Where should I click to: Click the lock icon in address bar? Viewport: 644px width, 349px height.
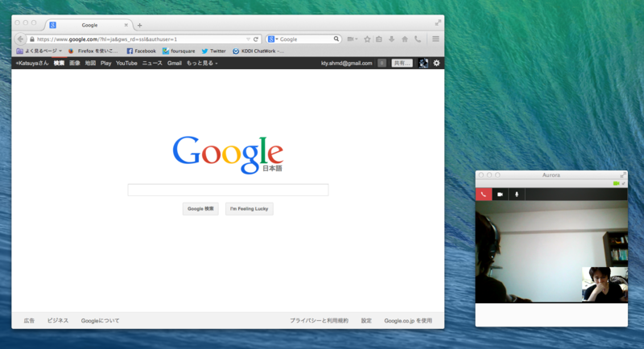32,39
